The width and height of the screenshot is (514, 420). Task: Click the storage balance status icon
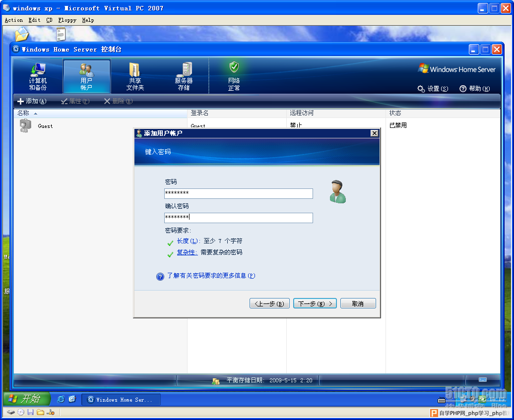click(216, 381)
